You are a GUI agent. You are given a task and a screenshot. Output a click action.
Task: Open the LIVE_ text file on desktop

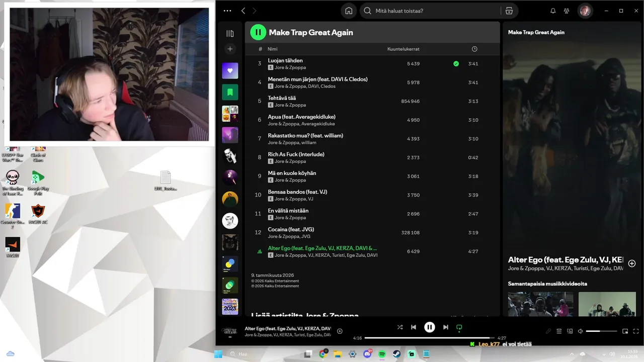tap(166, 181)
